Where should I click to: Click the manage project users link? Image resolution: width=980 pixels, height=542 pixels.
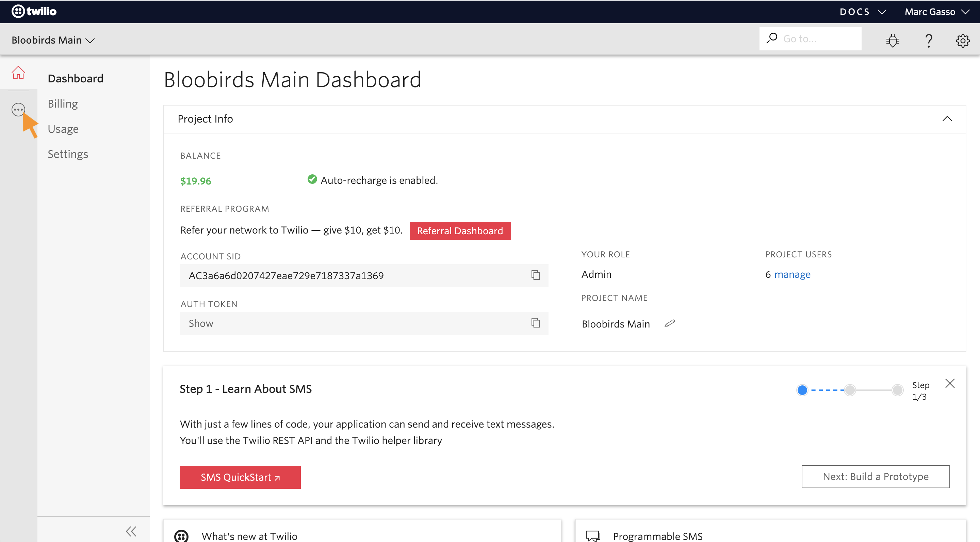(x=792, y=274)
